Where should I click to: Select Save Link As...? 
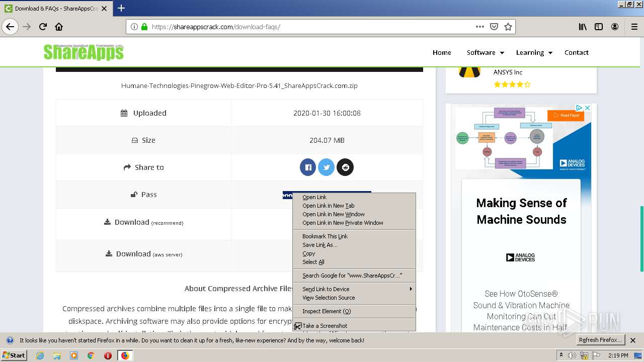pyautogui.click(x=354, y=245)
